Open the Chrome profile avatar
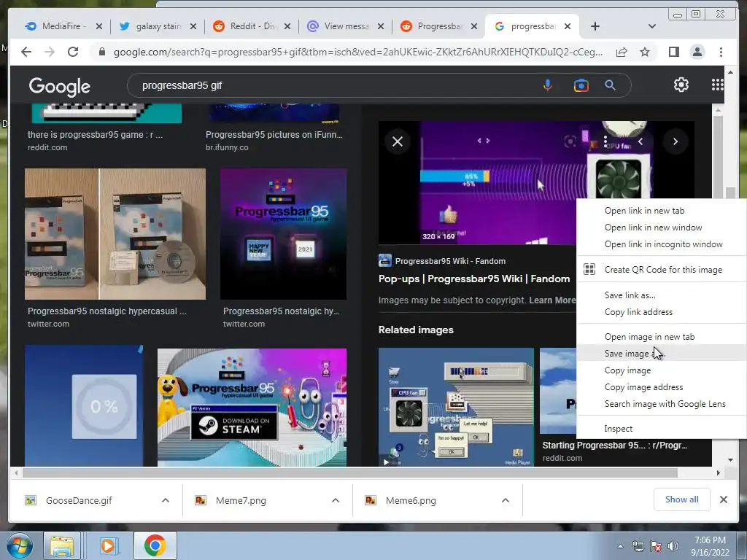Viewport: 747px width, 560px height. click(x=697, y=52)
